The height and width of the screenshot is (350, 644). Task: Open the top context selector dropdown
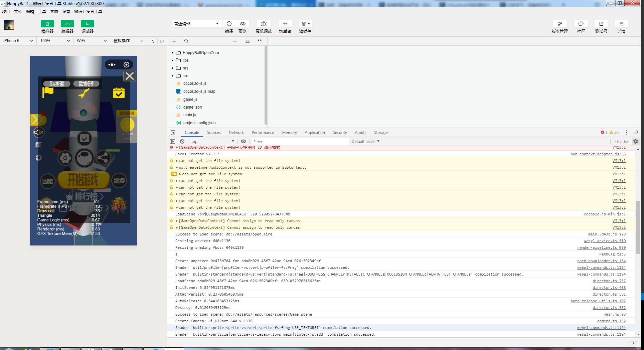pos(213,142)
